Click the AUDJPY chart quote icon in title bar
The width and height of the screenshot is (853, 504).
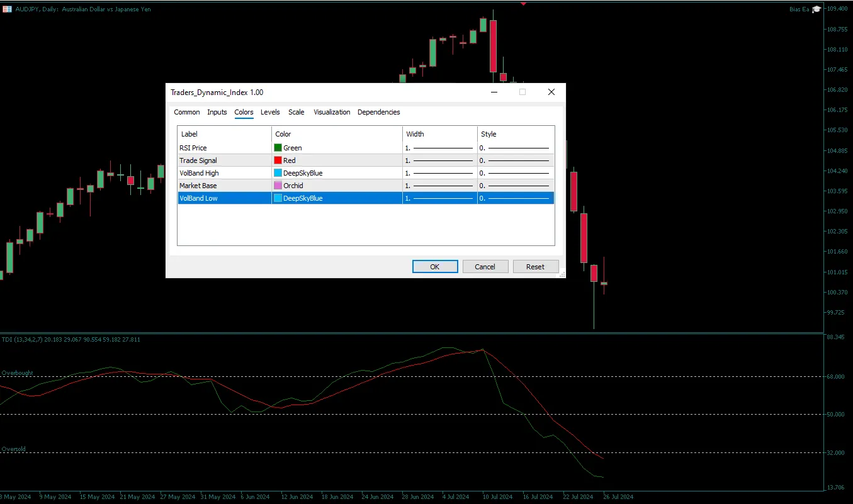[6, 9]
